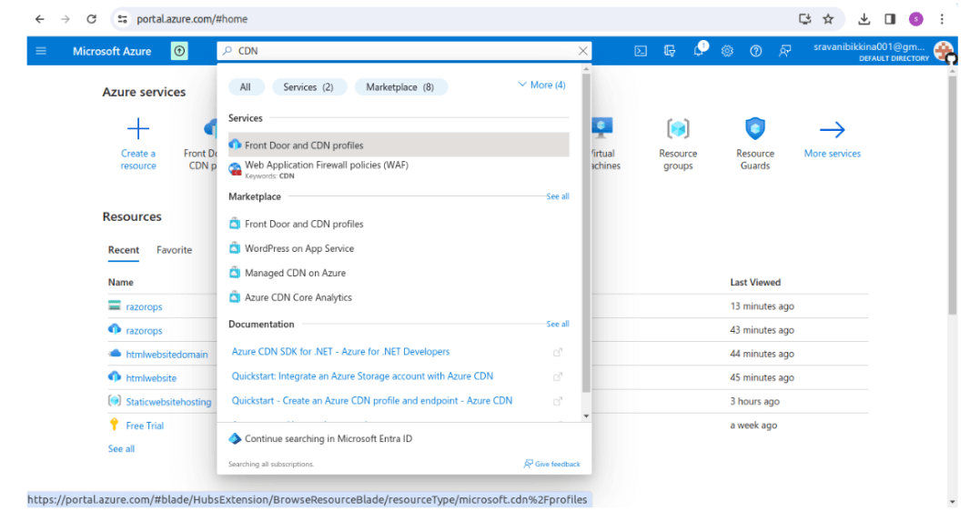This screenshot has height=531, width=980.
Task: Select the Resource groups service icon
Action: pyautogui.click(x=677, y=128)
